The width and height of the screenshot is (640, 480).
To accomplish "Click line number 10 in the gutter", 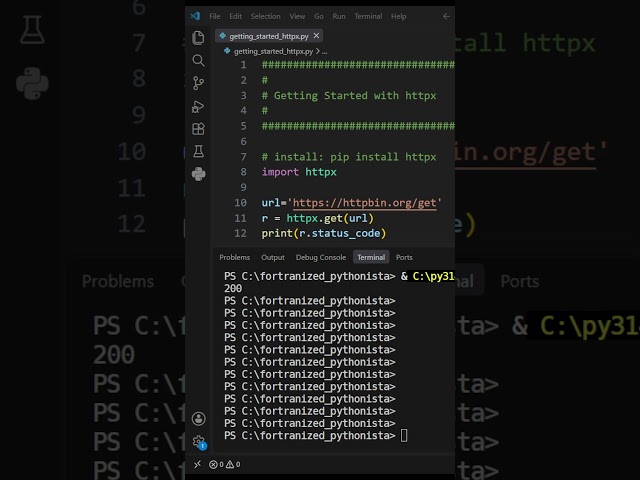I will click(240, 203).
